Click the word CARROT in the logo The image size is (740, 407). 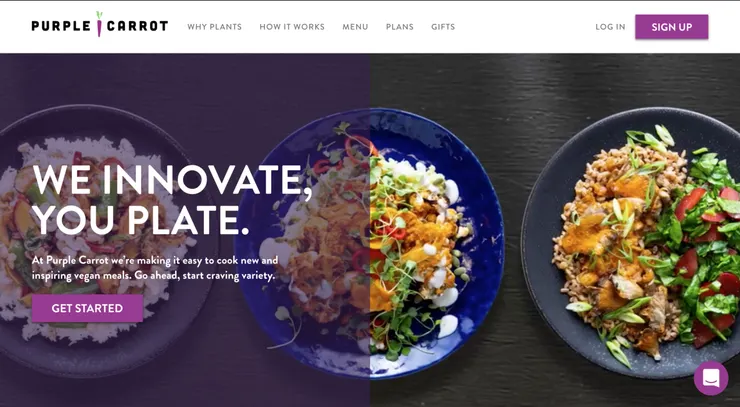(x=137, y=26)
